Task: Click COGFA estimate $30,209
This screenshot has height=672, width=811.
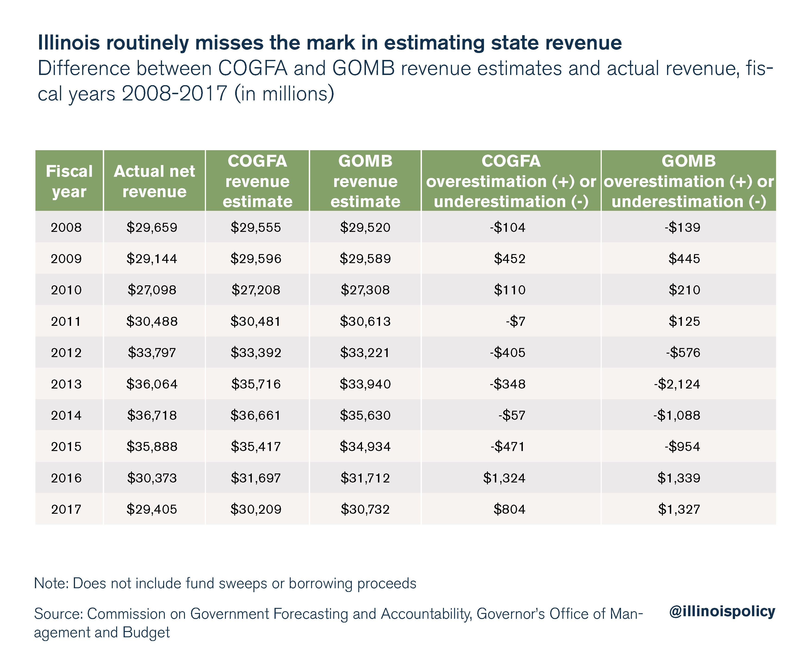Action: pyautogui.click(x=256, y=509)
